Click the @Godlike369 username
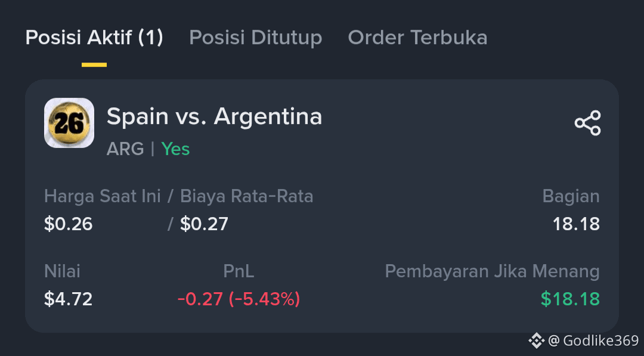Screen dimensions: 644x356 (x=593, y=340)
